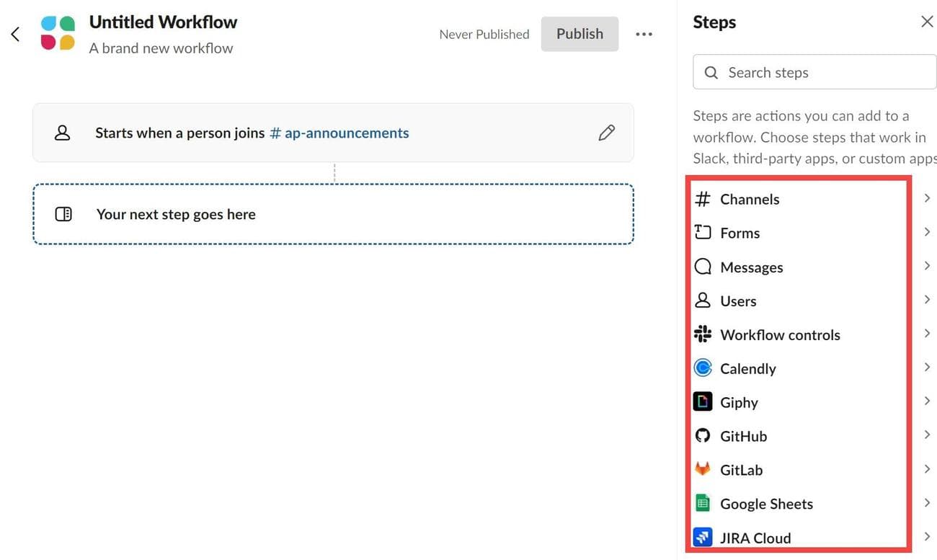Go back using the left arrow
Viewport: 937px width, 560px height.
pos(15,34)
